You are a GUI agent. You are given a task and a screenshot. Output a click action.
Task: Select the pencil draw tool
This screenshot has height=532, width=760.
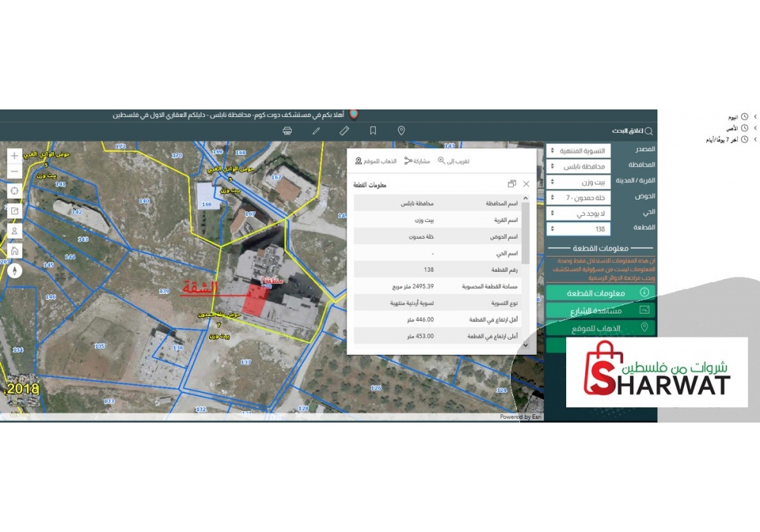[316, 131]
